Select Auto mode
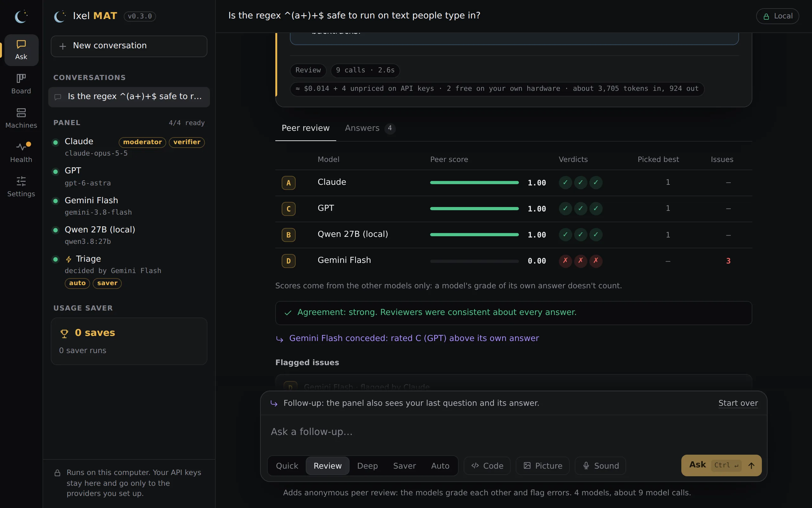 (x=440, y=466)
